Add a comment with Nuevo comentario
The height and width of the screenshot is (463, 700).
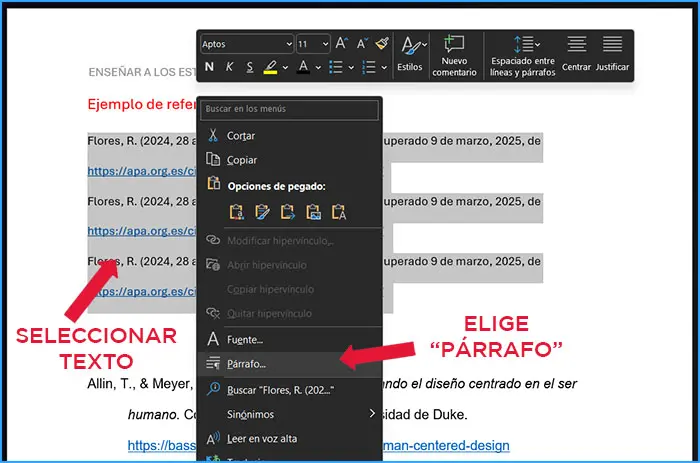click(x=454, y=56)
